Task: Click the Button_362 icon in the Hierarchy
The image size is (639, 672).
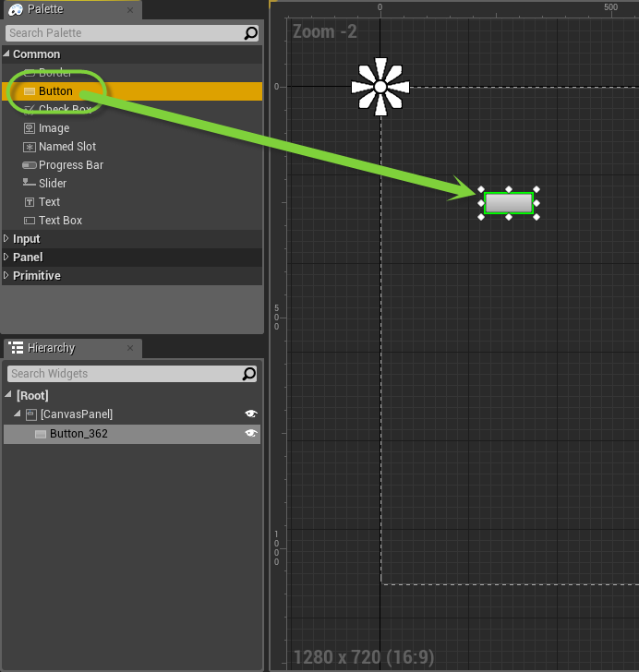Action: (41, 434)
